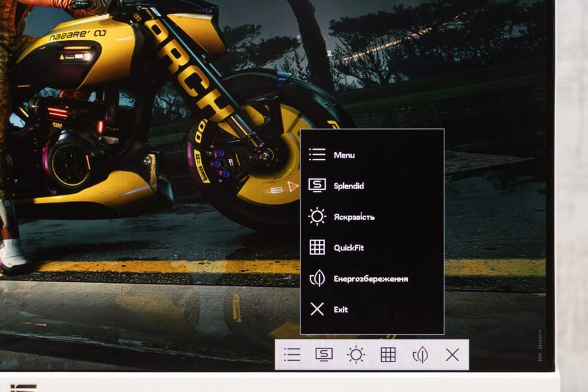
Task: Click the close X icon in bottom bar
Action: [452, 355]
